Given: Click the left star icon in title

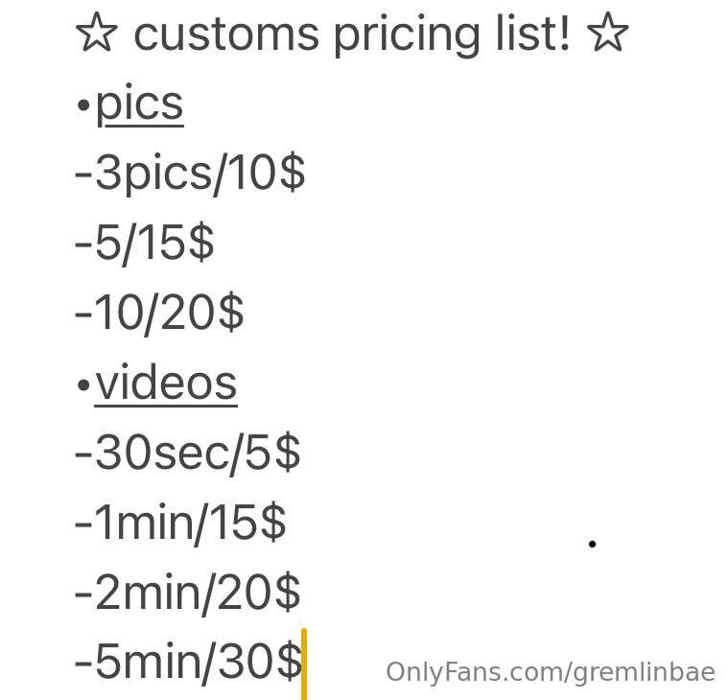Looking at the screenshot, I should point(96,32).
